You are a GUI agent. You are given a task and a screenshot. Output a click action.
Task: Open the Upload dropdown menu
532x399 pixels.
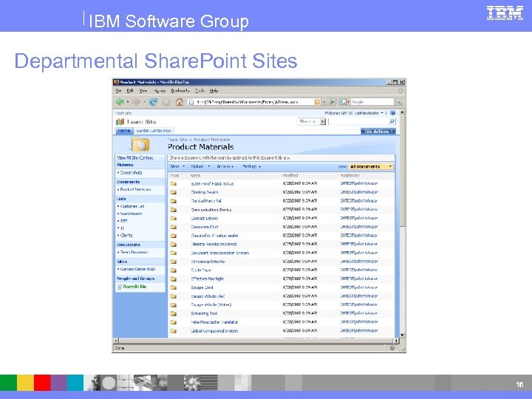click(x=200, y=166)
